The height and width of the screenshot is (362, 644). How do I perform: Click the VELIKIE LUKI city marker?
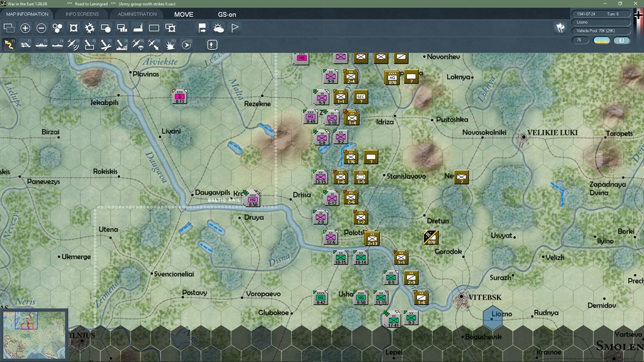point(523,137)
